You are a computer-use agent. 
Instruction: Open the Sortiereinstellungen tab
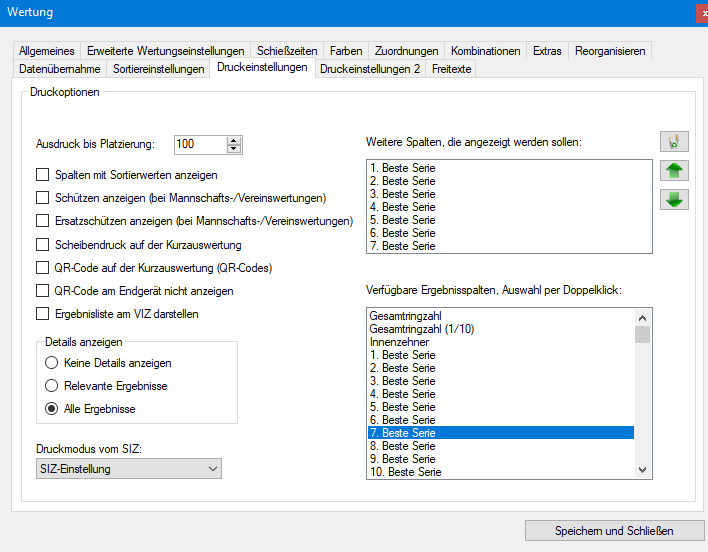[x=159, y=69]
